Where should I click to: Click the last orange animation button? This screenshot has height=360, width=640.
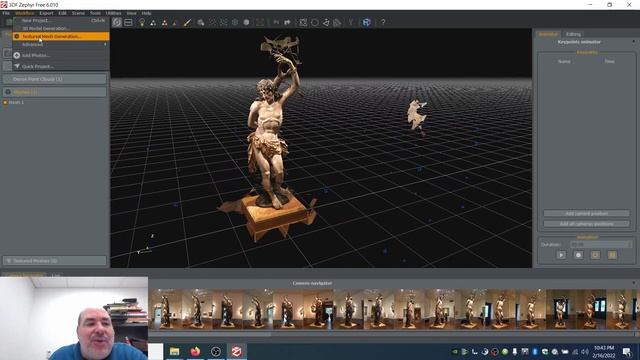pyautogui.click(x=612, y=255)
